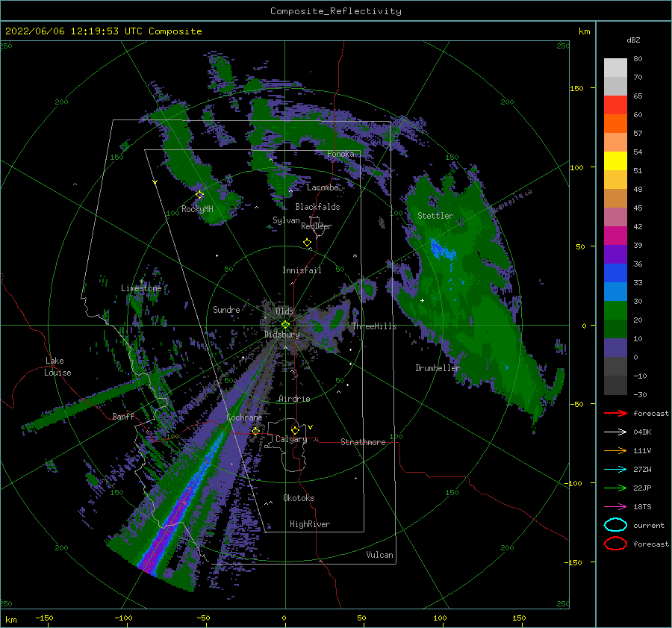Click the Blackfalds label
Image resolution: width=672 pixels, height=628 pixels.
(x=317, y=207)
